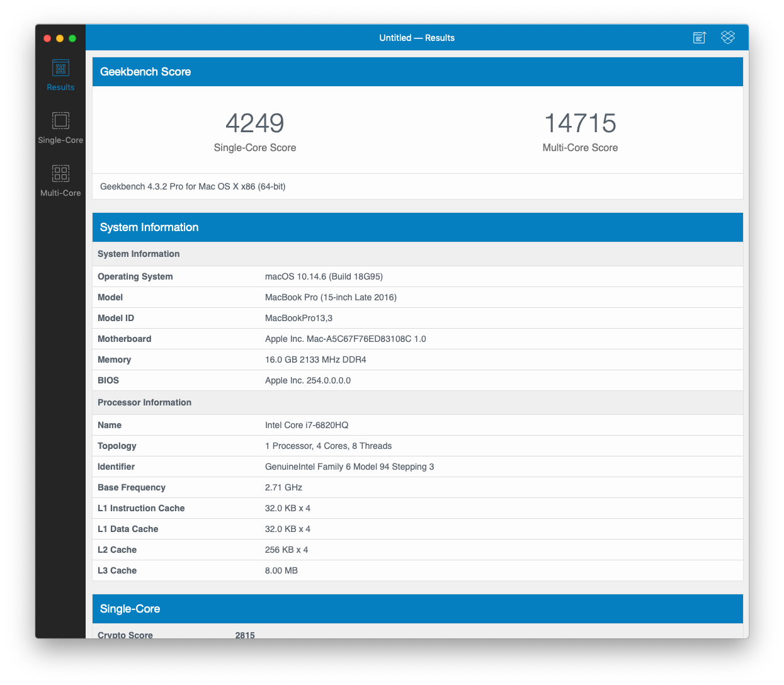Click Apple Inc. 254.0.0.0.0 value
The height and width of the screenshot is (685, 784).
tap(308, 380)
